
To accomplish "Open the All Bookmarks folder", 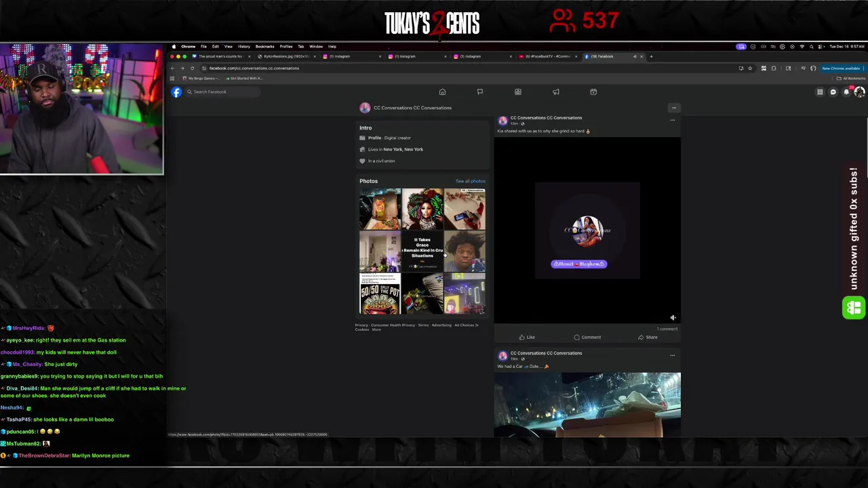I will 852,78.
